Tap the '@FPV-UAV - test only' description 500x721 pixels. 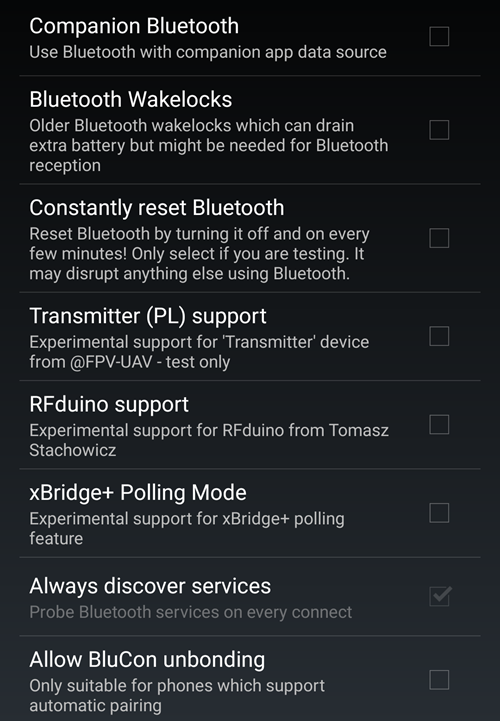pyautogui.click(x=150, y=362)
